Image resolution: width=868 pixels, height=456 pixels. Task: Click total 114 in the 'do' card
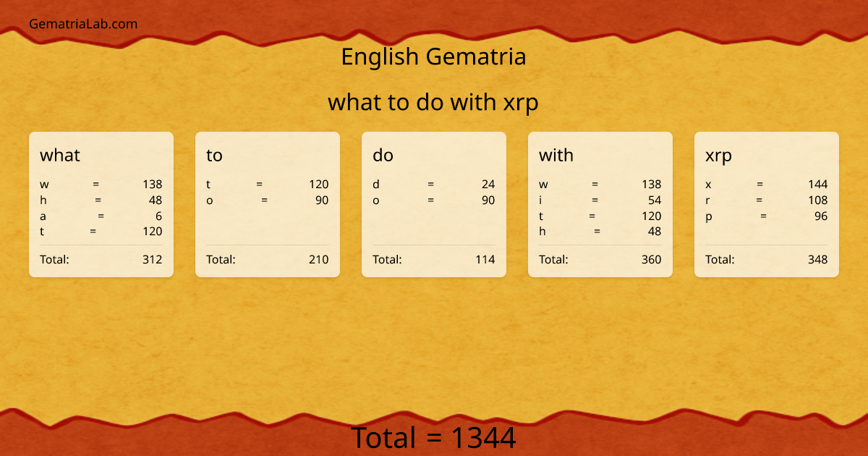click(485, 260)
